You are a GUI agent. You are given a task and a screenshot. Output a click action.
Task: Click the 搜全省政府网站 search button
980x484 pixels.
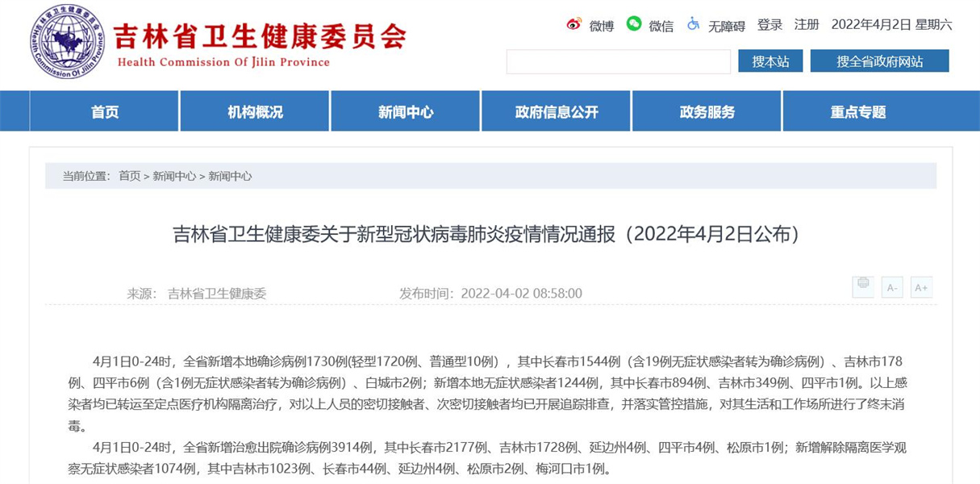[879, 61]
